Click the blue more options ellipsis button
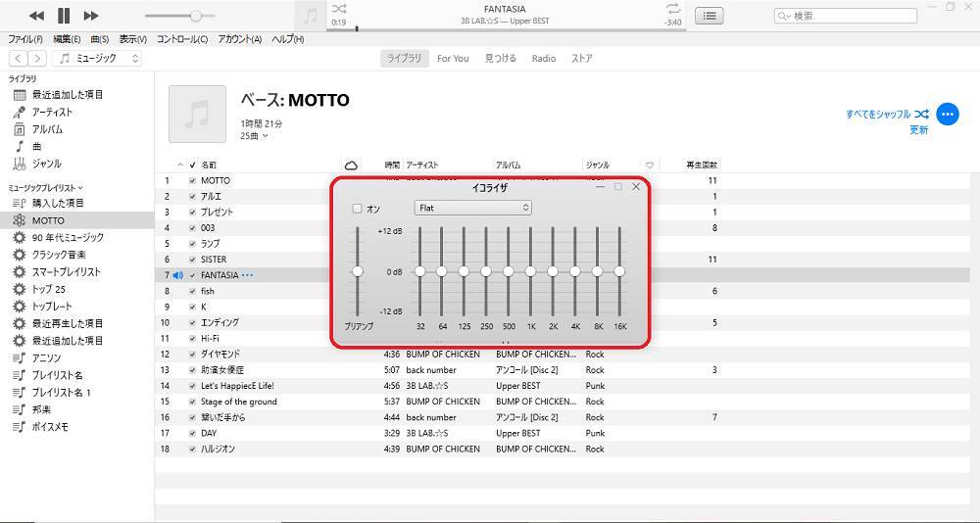This screenshot has width=980, height=523. pos(947,114)
